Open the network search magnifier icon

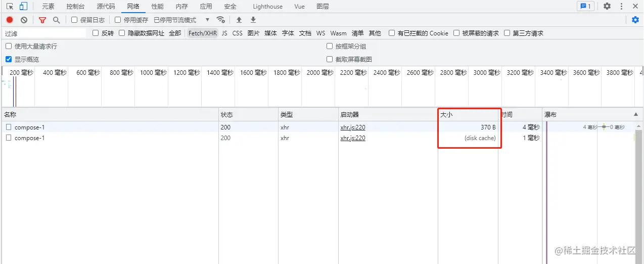[56, 20]
